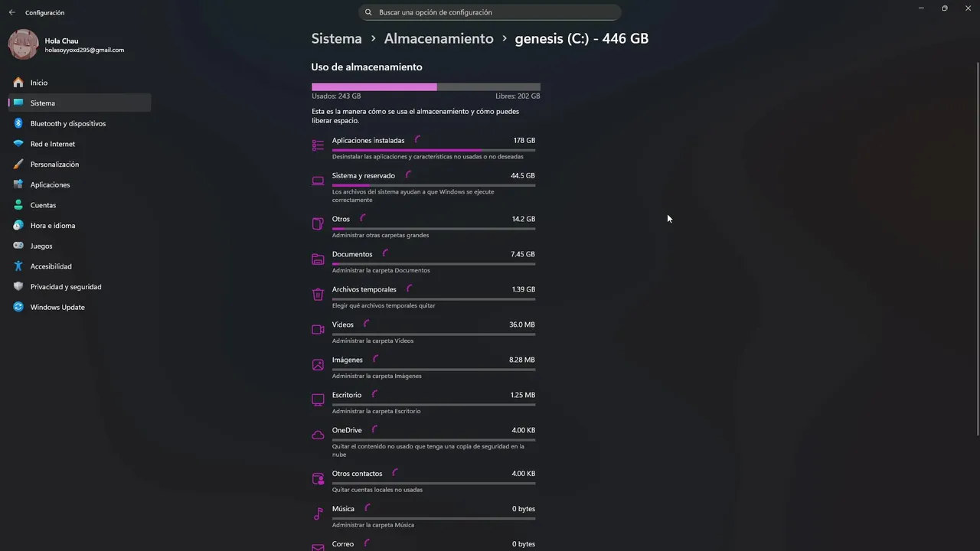
Task: Click the vertical scrollbar on the right
Action: [x=977, y=230]
